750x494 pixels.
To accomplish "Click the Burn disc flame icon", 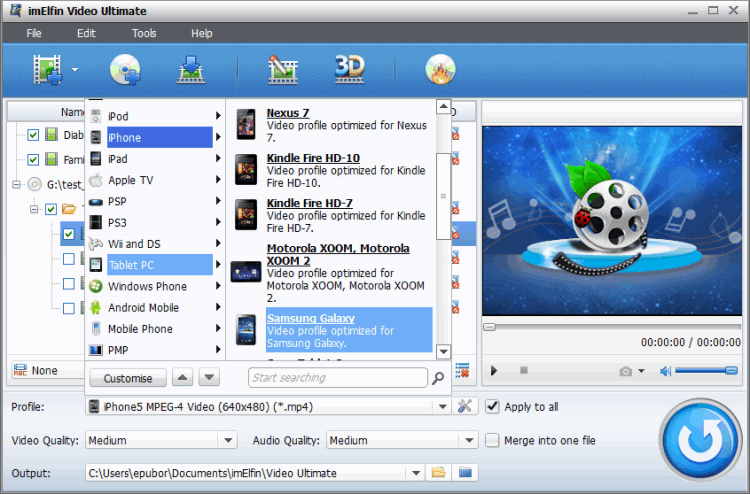I will click(440, 70).
